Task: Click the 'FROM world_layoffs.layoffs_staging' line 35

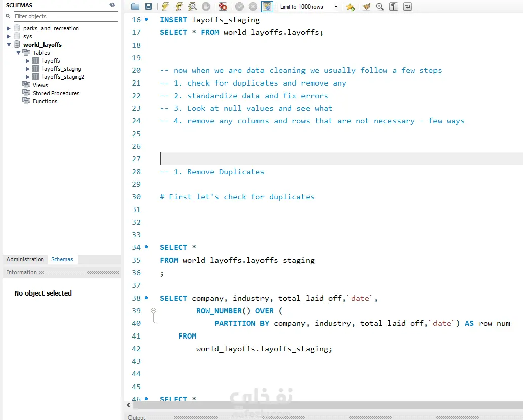Action: coord(237,260)
